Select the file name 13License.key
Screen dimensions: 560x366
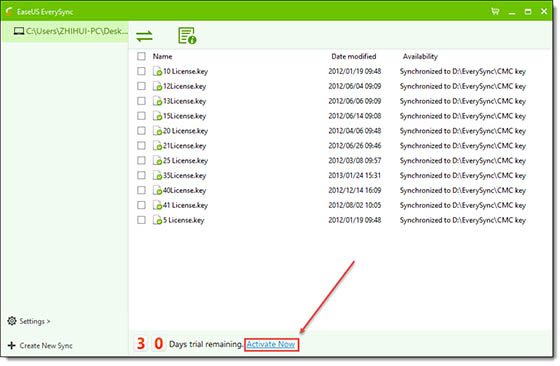coord(185,101)
